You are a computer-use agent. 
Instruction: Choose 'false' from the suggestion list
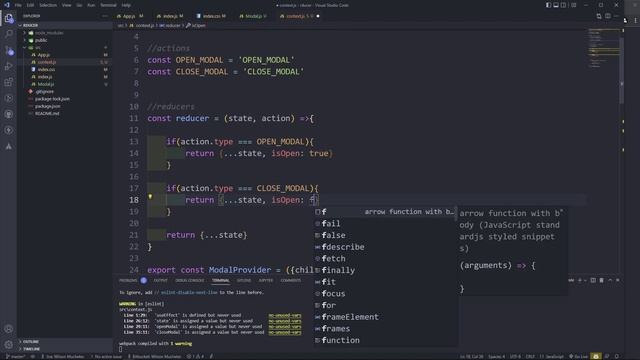[385, 235]
